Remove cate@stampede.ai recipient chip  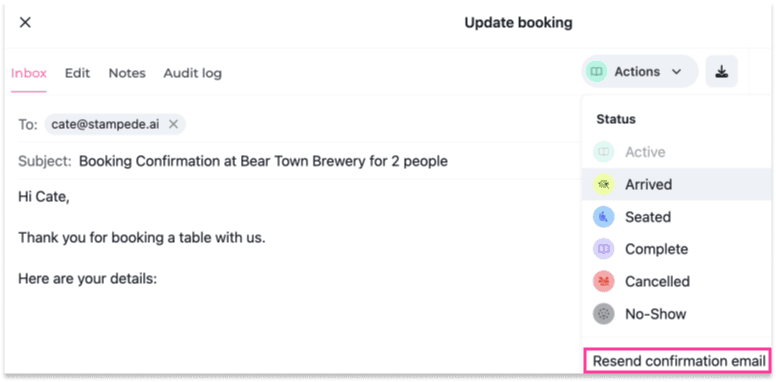(173, 124)
